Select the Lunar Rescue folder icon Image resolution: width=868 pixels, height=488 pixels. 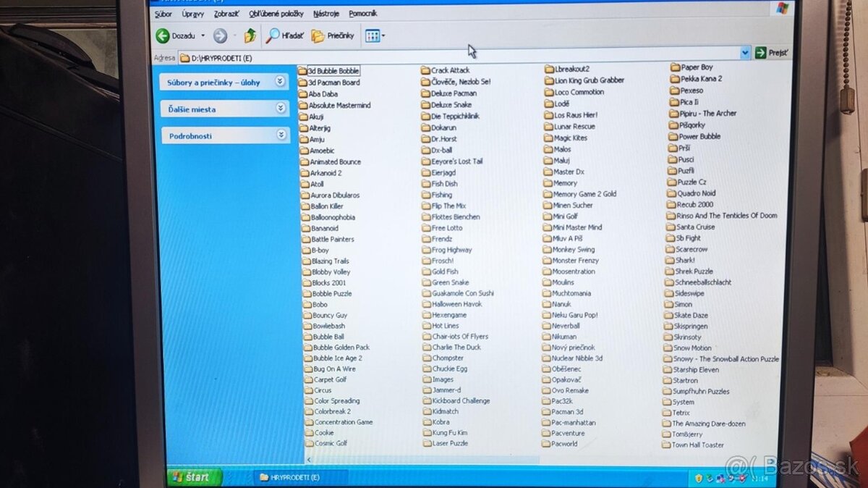pyautogui.click(x=549, y=127)
